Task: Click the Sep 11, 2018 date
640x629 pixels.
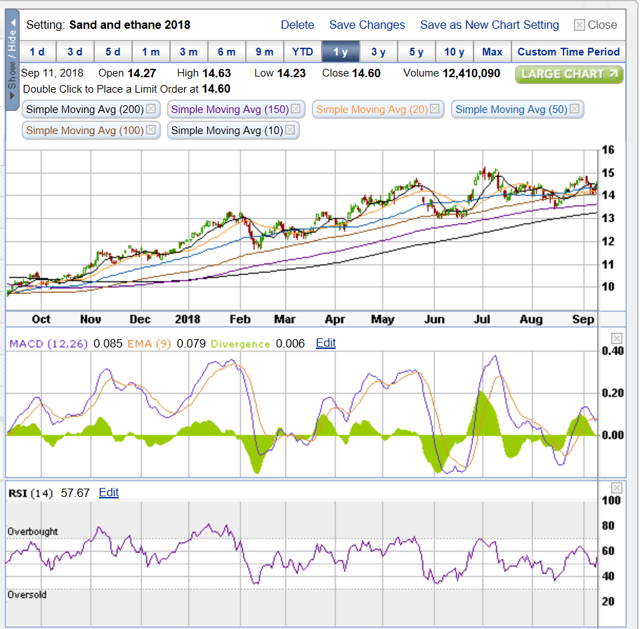Action: [x=52, y=73]
